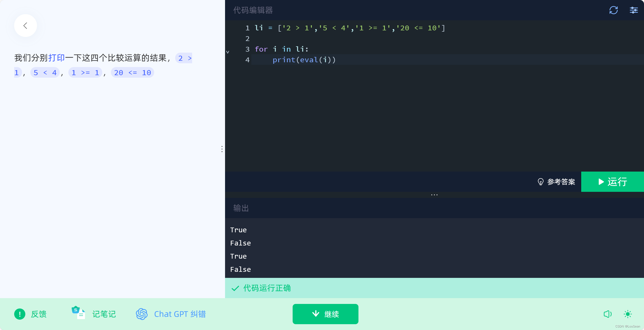Refresh the code editor content
The image size is (644, 330).
tap(613, 10)
